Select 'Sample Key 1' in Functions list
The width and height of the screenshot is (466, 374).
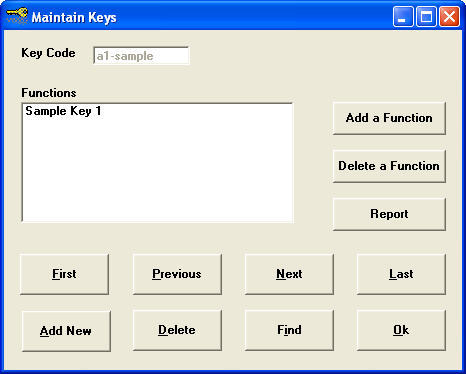(x=63, y=111)
